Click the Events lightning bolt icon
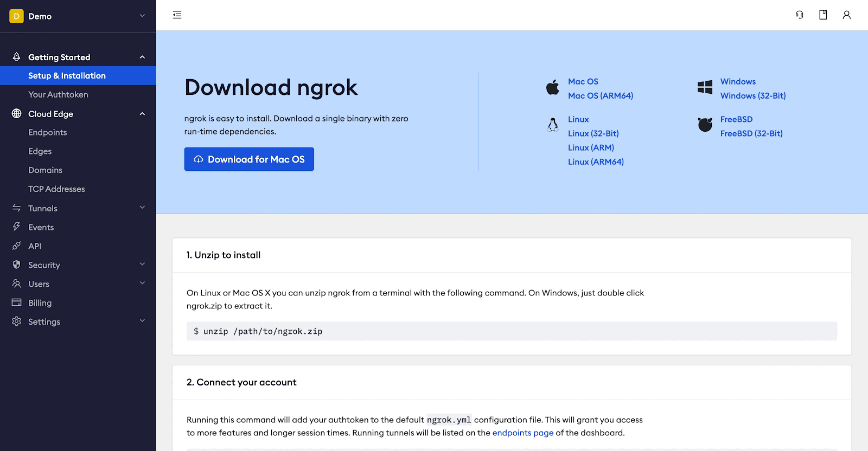The width and height of the screenshot is (868, 451). [x=17, y=227]
